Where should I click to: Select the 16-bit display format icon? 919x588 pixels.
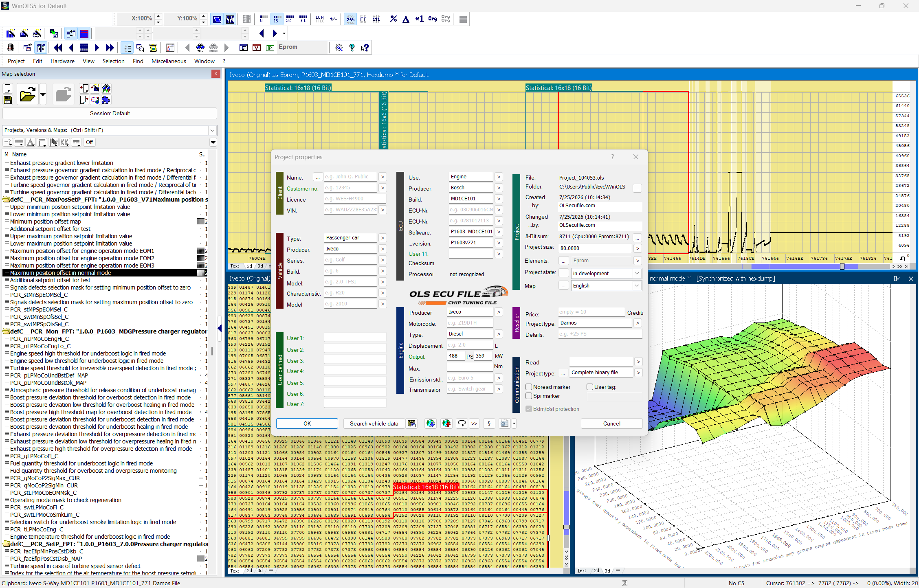pyautogui.click(x=277, y=19)
